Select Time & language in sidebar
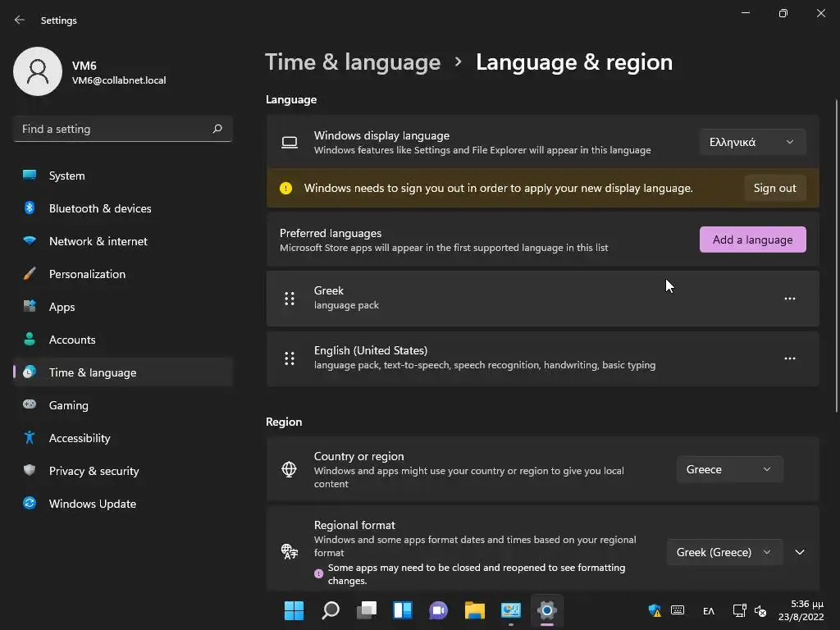The width and height of the screenshot is (840, 630). [123, 372]
